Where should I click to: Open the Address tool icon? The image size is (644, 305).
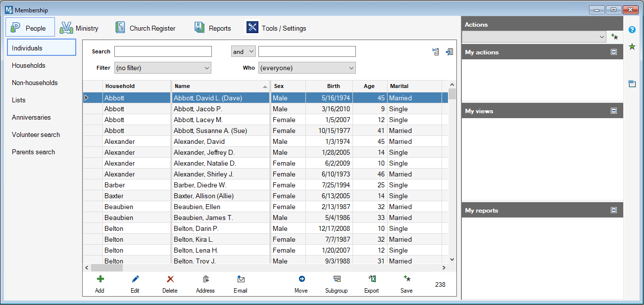[205, 279]
